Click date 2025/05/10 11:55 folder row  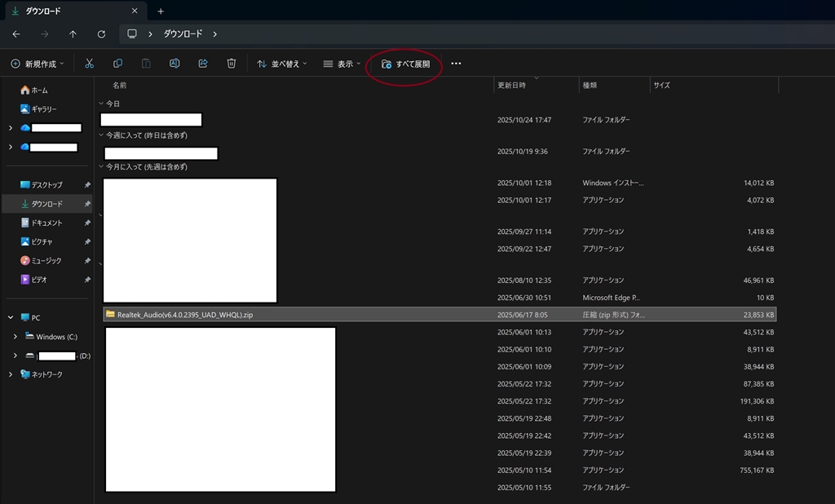(524, 488)
